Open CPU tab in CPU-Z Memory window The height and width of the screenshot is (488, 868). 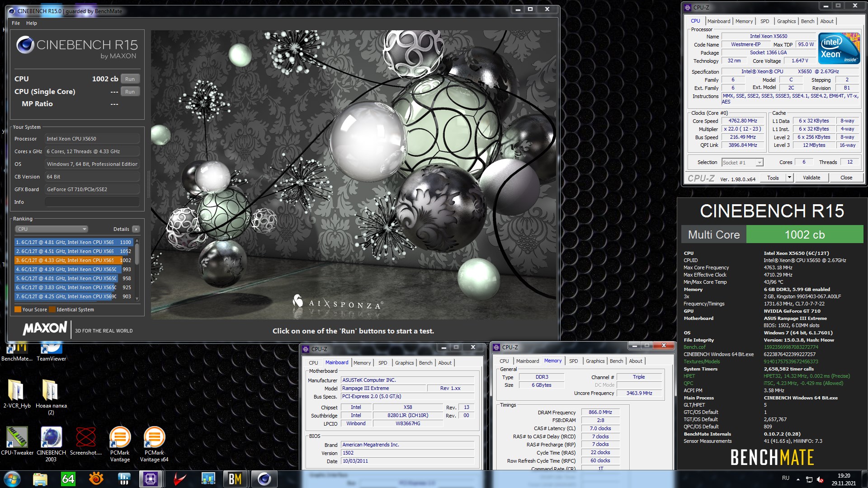(x=504, y=361)
